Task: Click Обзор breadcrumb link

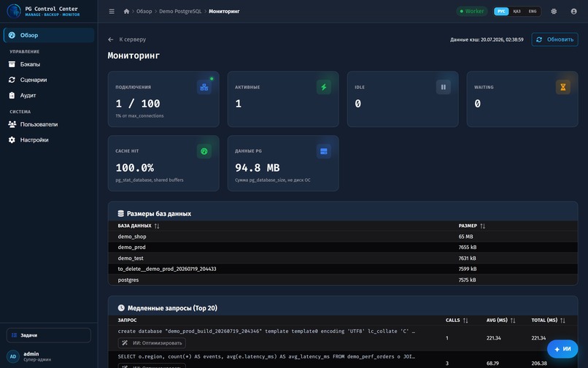Action: click(x=144, y=11)
